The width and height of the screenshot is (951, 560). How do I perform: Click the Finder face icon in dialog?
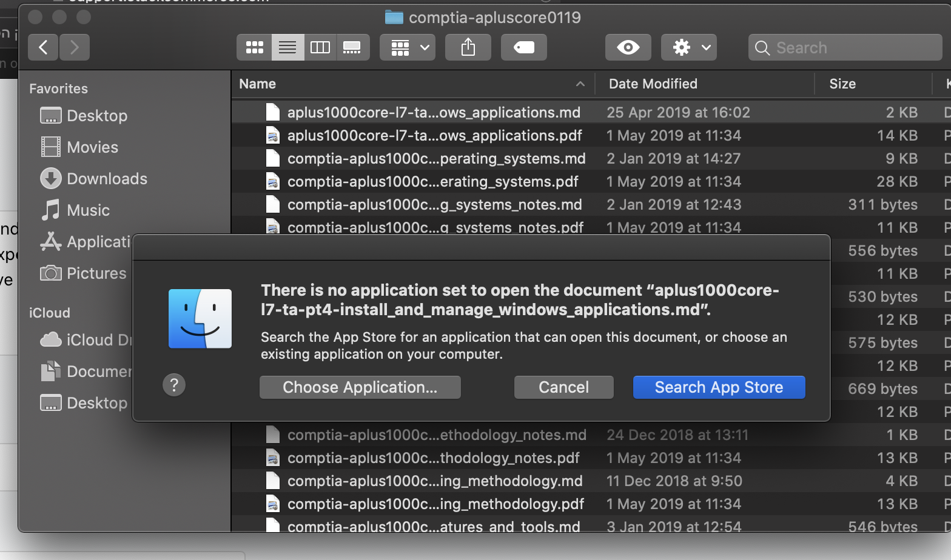[200, 319]
